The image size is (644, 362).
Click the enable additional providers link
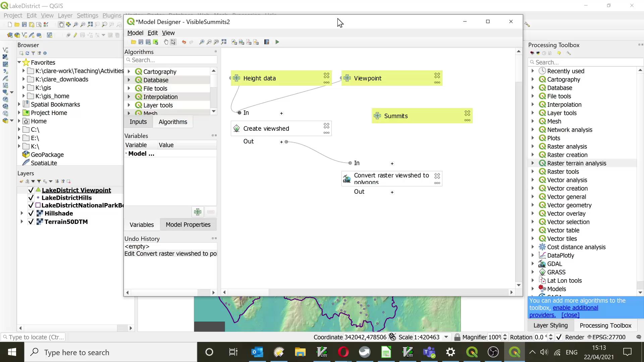(575, 308)
